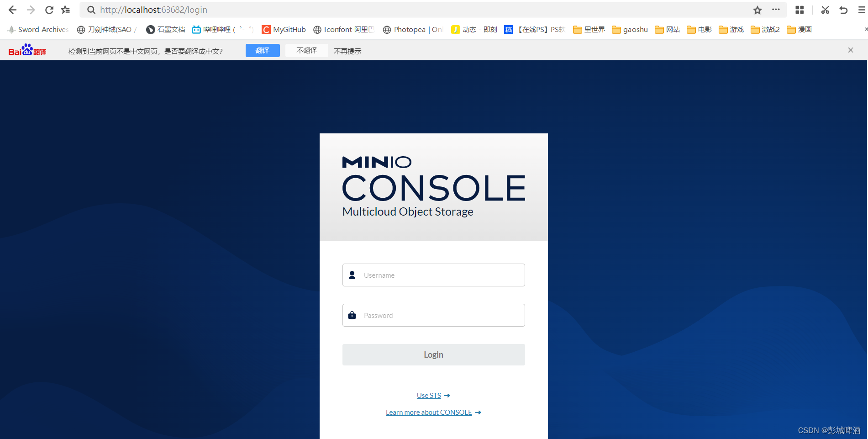
Task: Expand the 激战2 bookmark folder
Action: point(765,29)
